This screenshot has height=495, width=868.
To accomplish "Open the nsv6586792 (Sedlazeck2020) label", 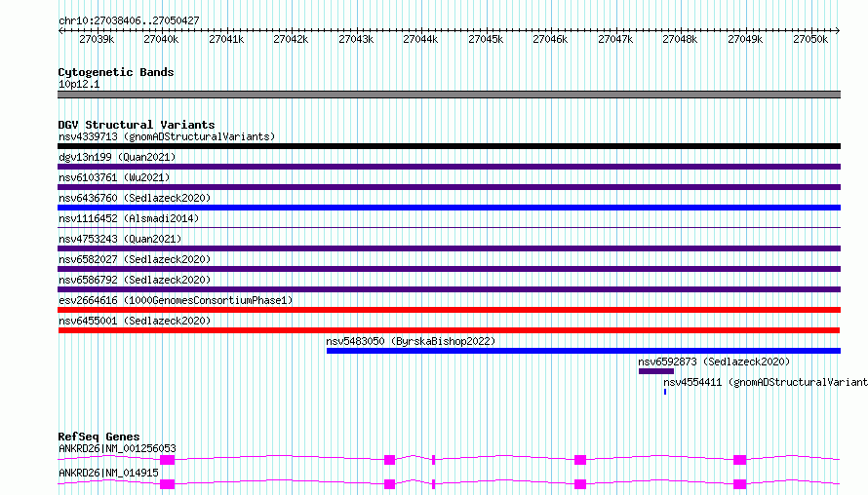I will tap(135, 280).
